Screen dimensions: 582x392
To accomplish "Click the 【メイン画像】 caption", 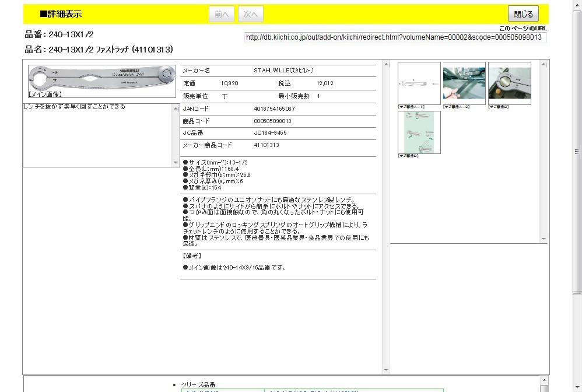I will coord(45,94).
